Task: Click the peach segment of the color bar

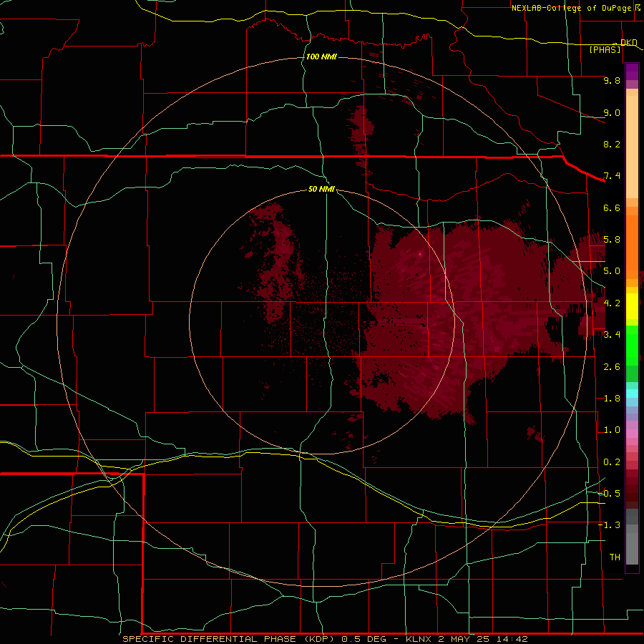Action: pos(632,147)
